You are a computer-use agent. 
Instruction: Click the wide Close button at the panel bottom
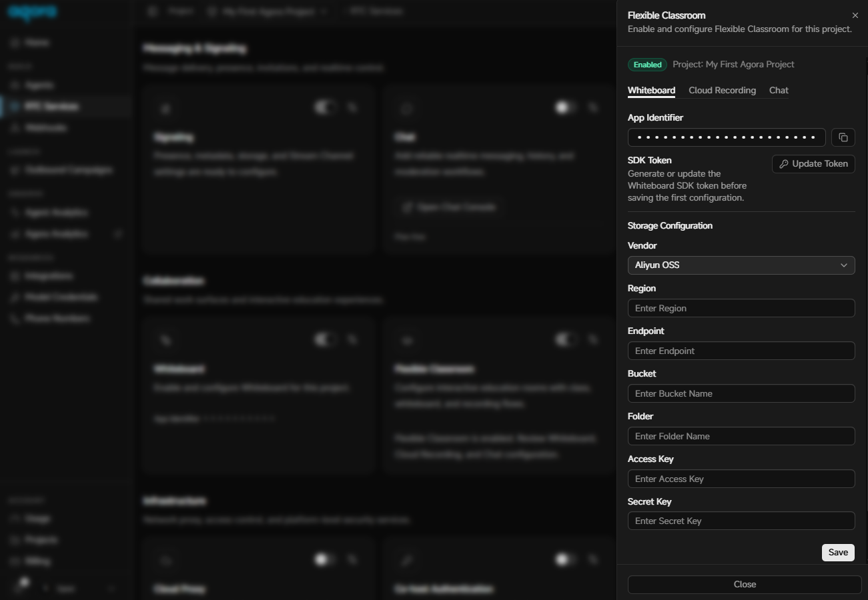(745, 584)
